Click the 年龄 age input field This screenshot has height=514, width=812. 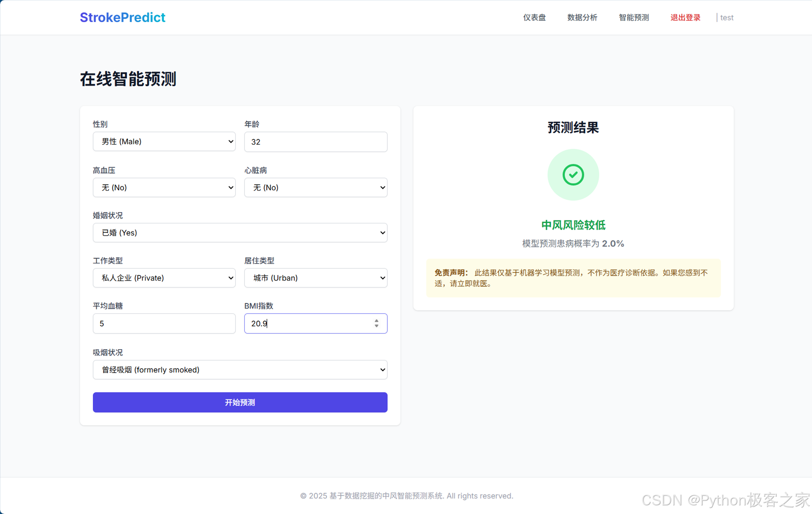(x=315, y=142)
